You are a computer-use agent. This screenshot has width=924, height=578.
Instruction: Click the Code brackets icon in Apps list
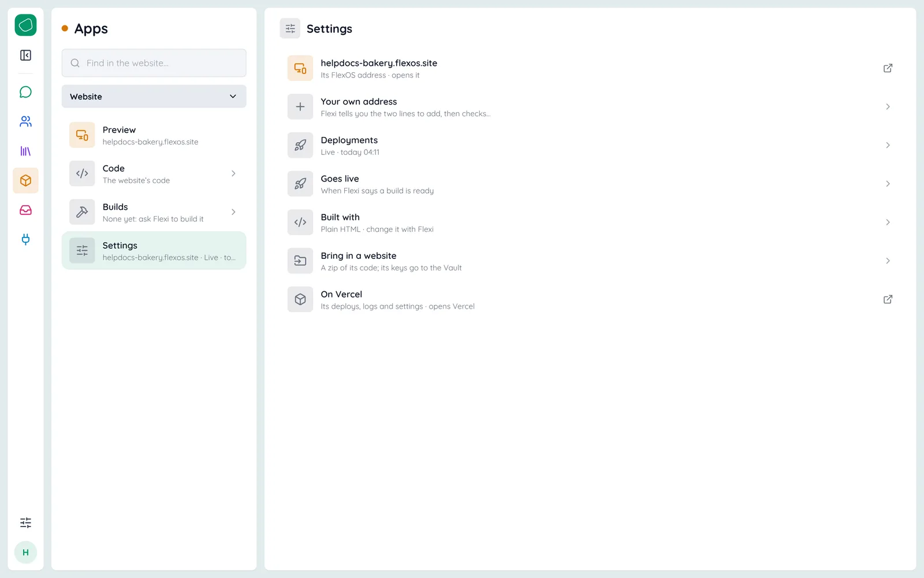click(x=82, y=173)
